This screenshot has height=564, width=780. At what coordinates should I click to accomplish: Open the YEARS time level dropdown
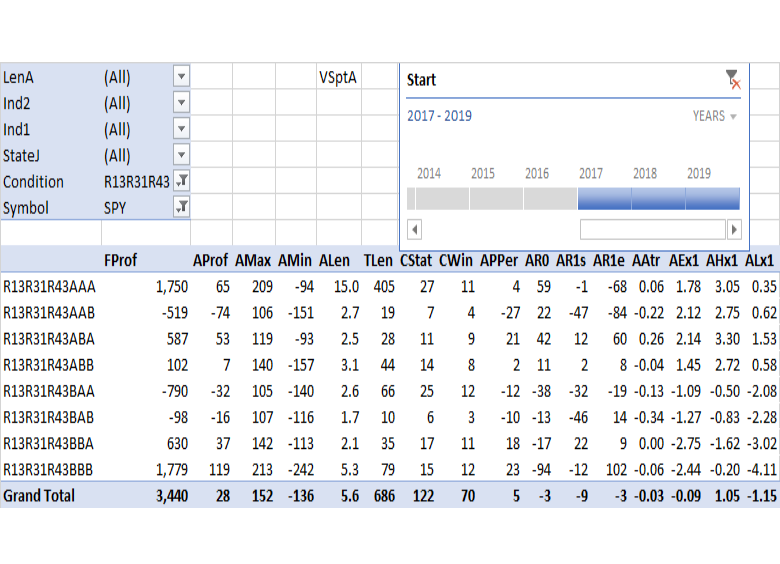[x=714, y=116]
